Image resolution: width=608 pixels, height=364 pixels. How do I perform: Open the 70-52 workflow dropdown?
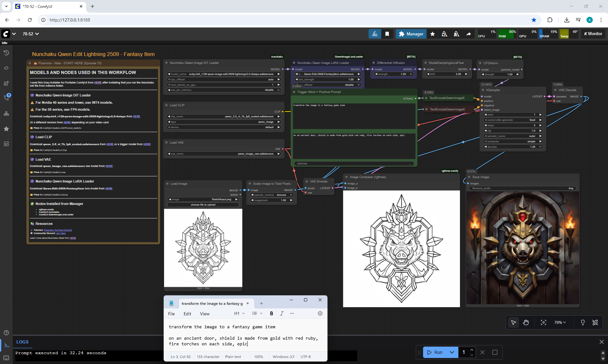[31, 34]
